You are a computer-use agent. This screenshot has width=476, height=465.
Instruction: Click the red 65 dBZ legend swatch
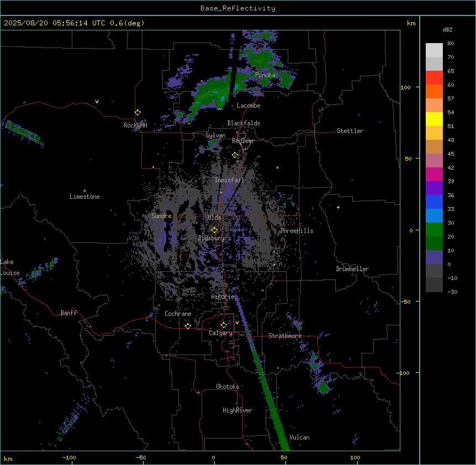(434, 78)
